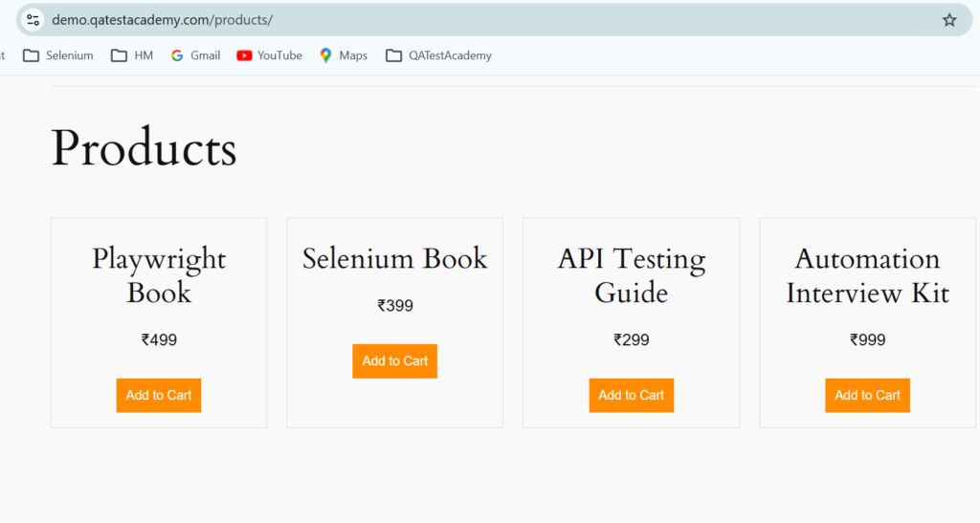The width and height of the screenshot is (980, 523).
Task: Click the Selenium Book product title
Action: (394, 258)
